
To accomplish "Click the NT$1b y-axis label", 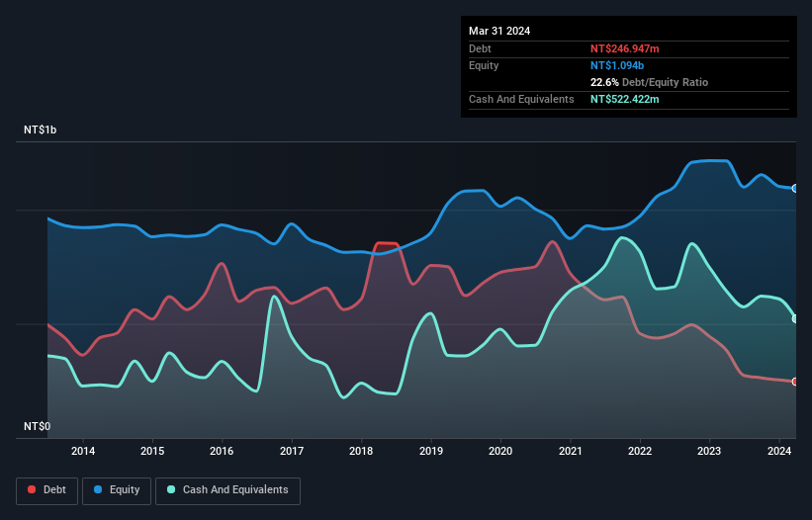I will click(x=40, y=130).
